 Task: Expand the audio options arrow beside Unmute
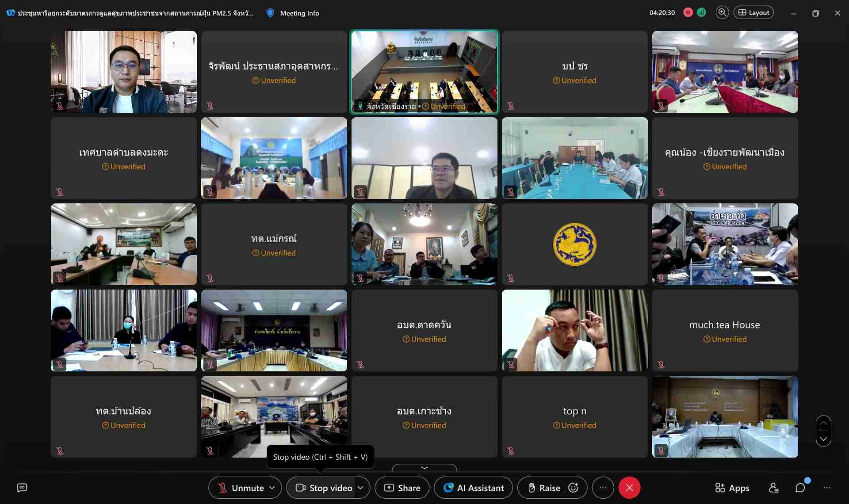point(272,488)
